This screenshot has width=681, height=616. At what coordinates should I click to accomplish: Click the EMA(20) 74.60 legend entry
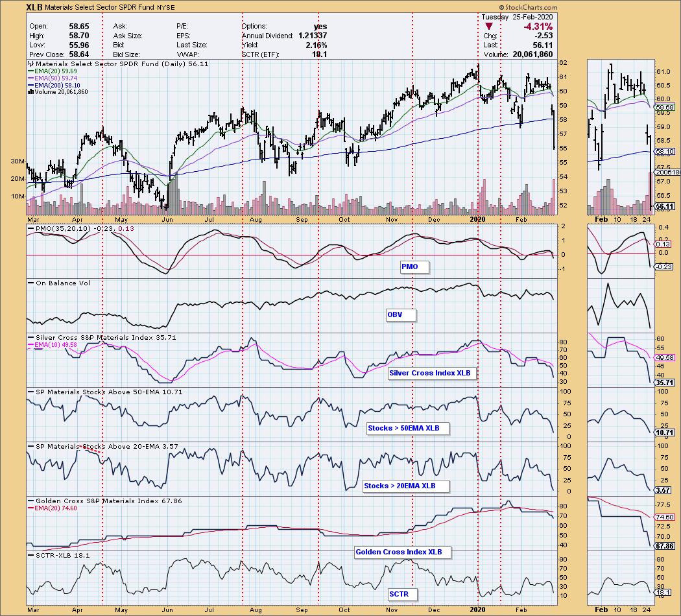tap(53, 508)
